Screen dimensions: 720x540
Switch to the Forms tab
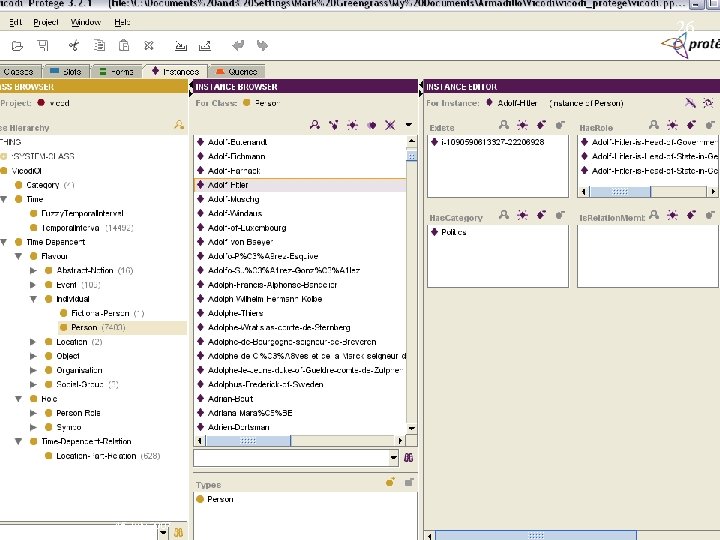pos(117,72)
